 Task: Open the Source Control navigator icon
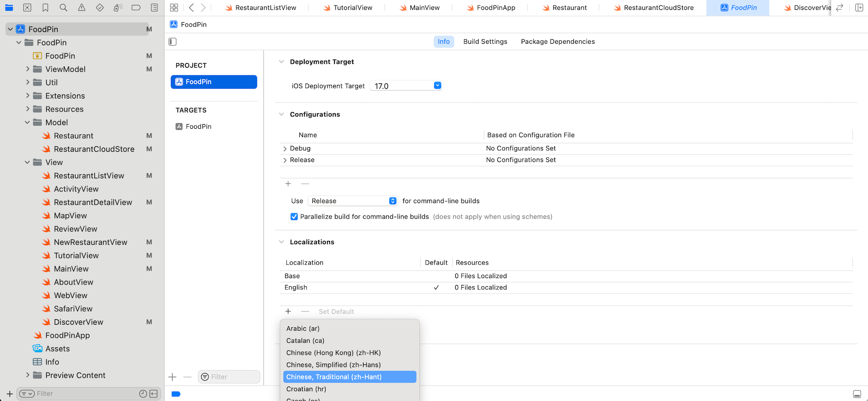coord(27,8)
